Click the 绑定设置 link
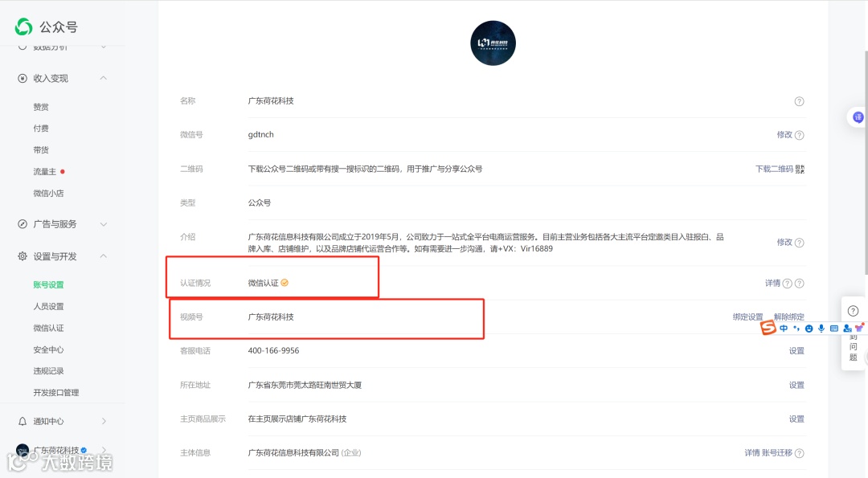 pos(748,317)
